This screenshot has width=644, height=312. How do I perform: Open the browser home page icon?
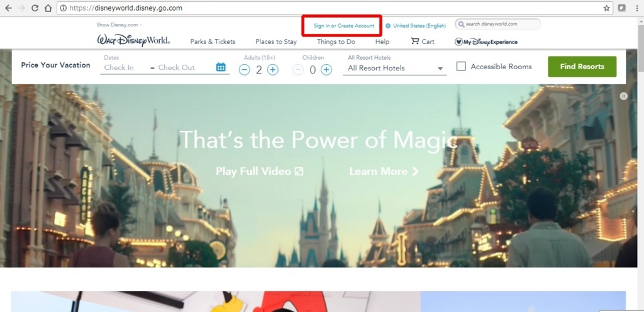coord(48,8)
